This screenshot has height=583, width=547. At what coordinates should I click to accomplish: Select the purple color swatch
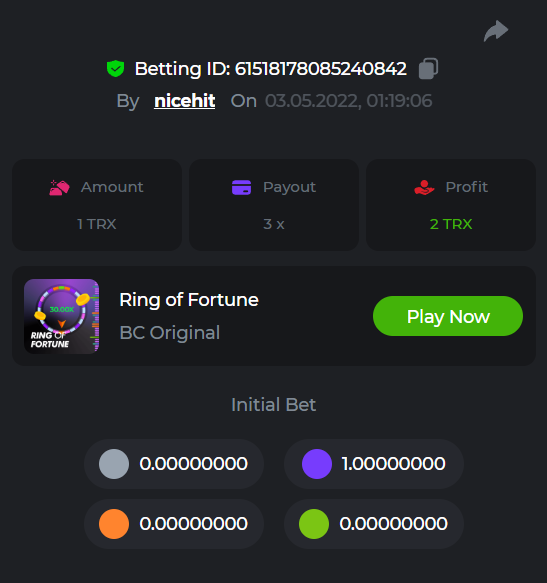coord(317,464)
